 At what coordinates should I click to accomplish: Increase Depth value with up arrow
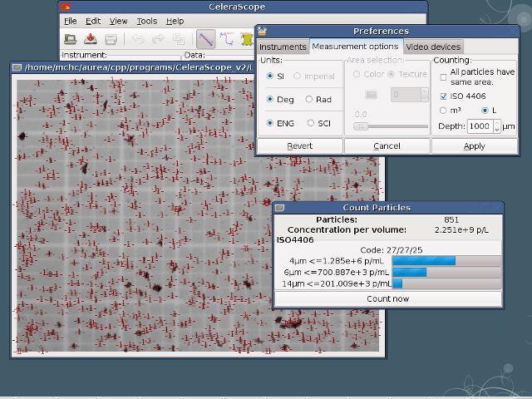tap(497, 123)
